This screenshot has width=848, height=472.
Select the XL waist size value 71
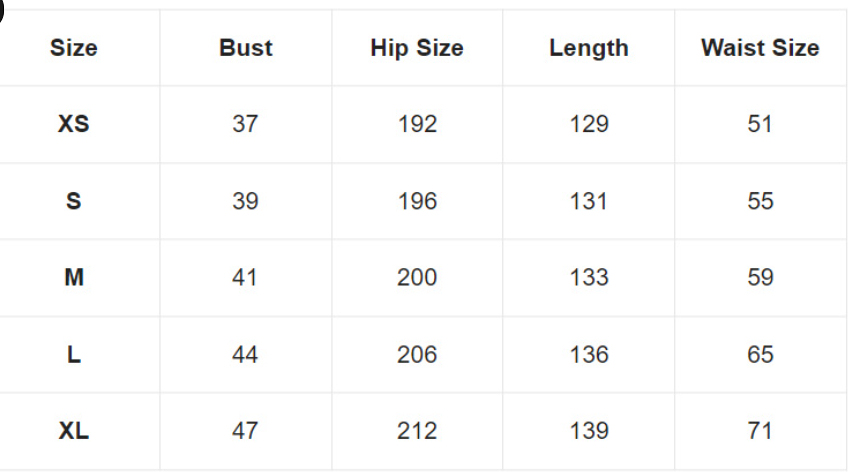tap(760, 431)
